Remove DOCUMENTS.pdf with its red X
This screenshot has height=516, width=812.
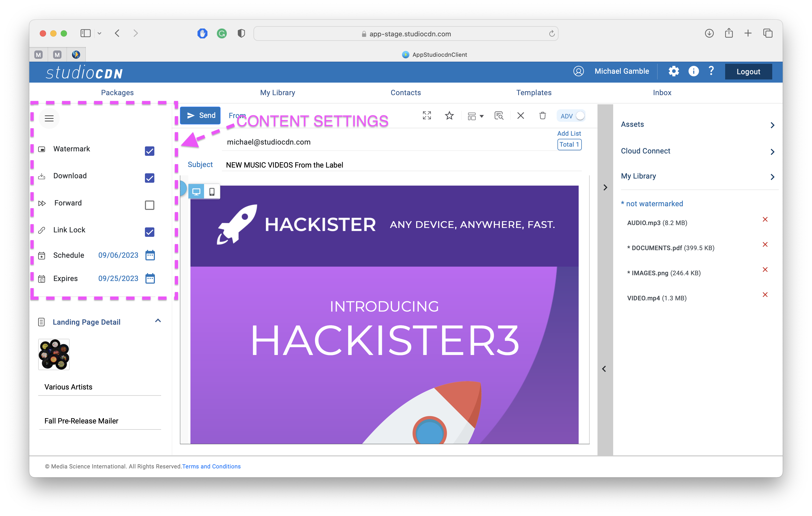765,244
